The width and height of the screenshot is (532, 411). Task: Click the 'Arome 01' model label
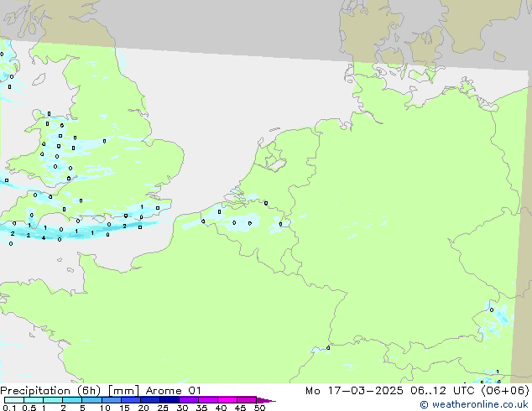[x=173, y=391]
